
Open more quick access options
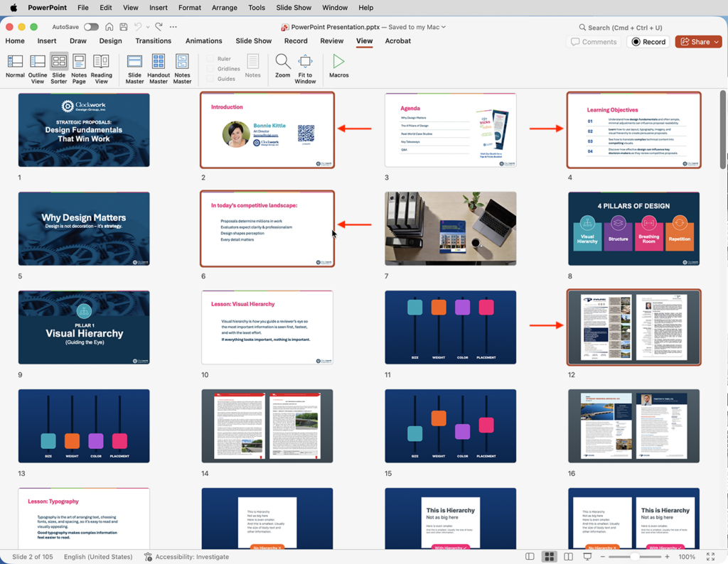(x=173, y=27)
